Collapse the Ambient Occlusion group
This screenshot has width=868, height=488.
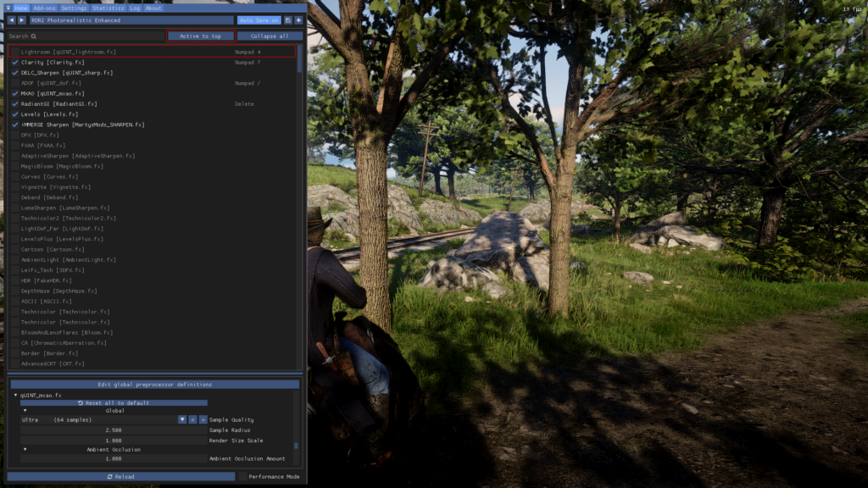point(25,450)
